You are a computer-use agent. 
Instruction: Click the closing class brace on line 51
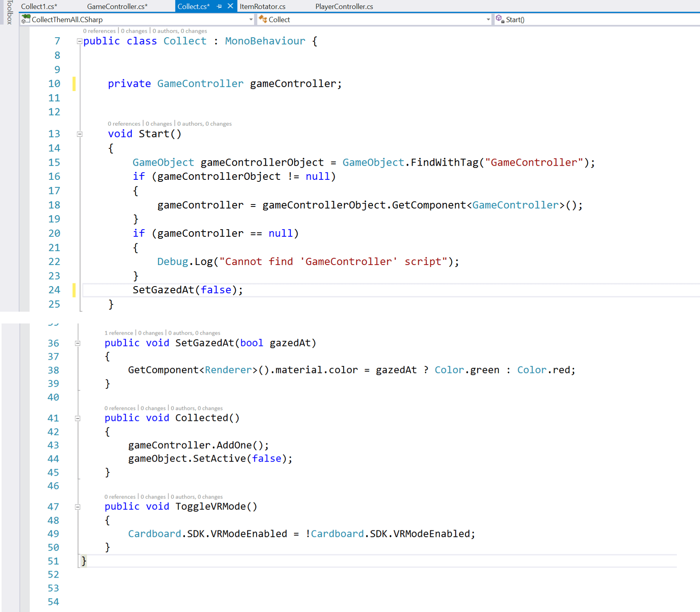tap(84, 561)
